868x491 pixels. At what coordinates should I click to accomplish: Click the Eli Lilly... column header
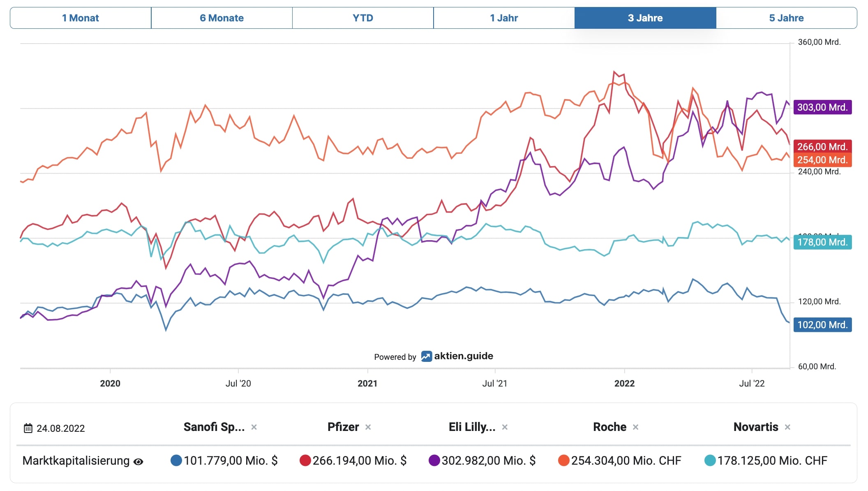click(x=472, y=427)
